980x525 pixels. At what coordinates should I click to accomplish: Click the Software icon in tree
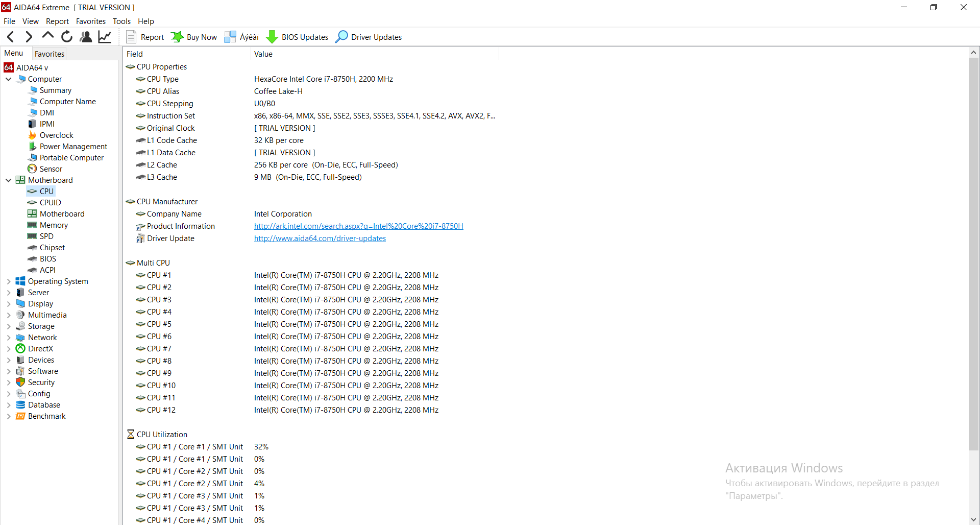pyautogui.click(x=20, y=371)
